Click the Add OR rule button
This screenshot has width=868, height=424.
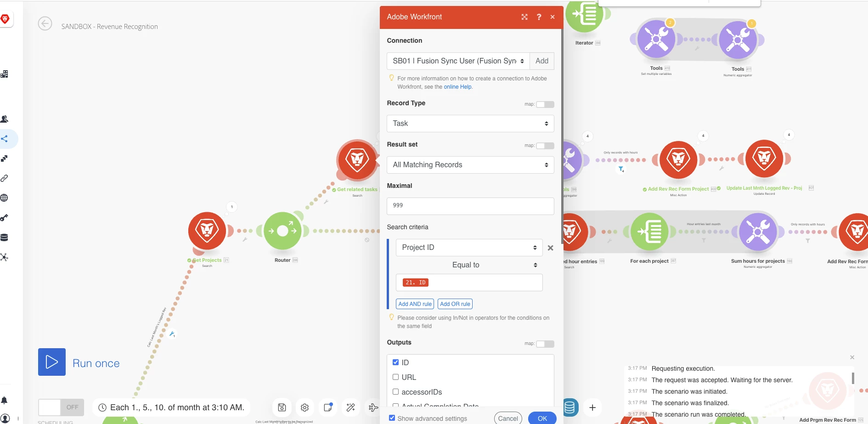tap(455, 304)
